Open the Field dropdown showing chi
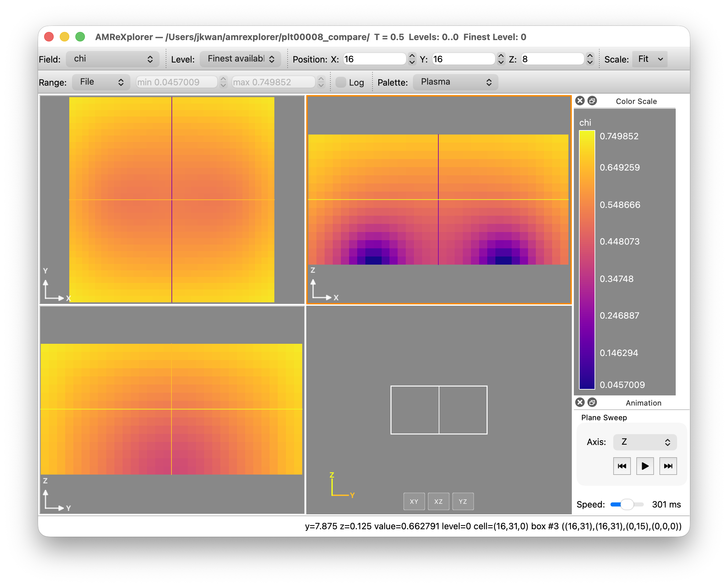The image size is (728, 587). pos(113,59)
